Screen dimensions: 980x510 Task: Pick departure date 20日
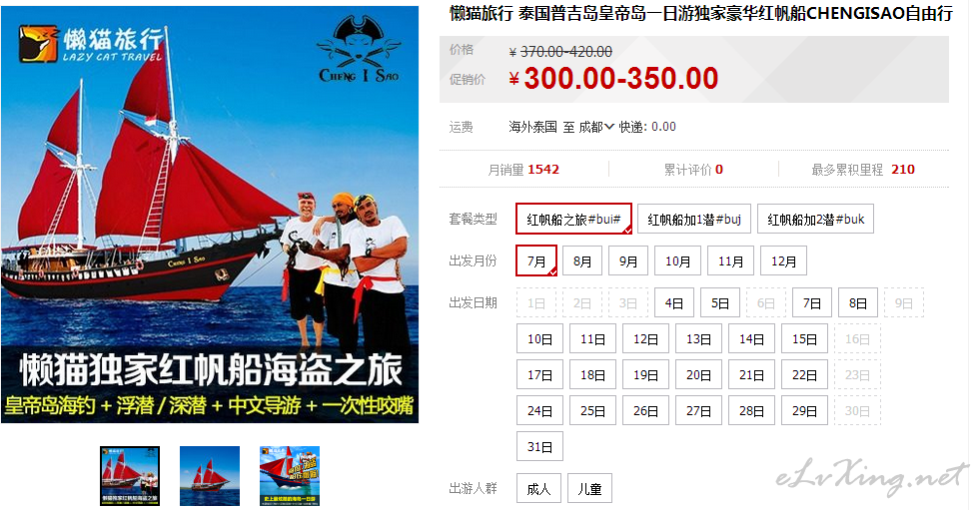tap(698, 375)
